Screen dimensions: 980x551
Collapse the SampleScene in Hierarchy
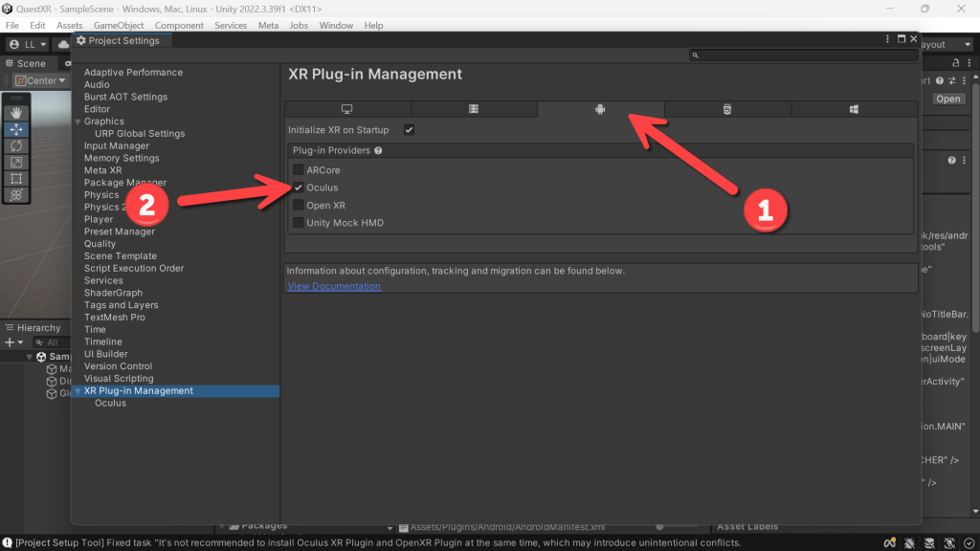coord(29,357)
